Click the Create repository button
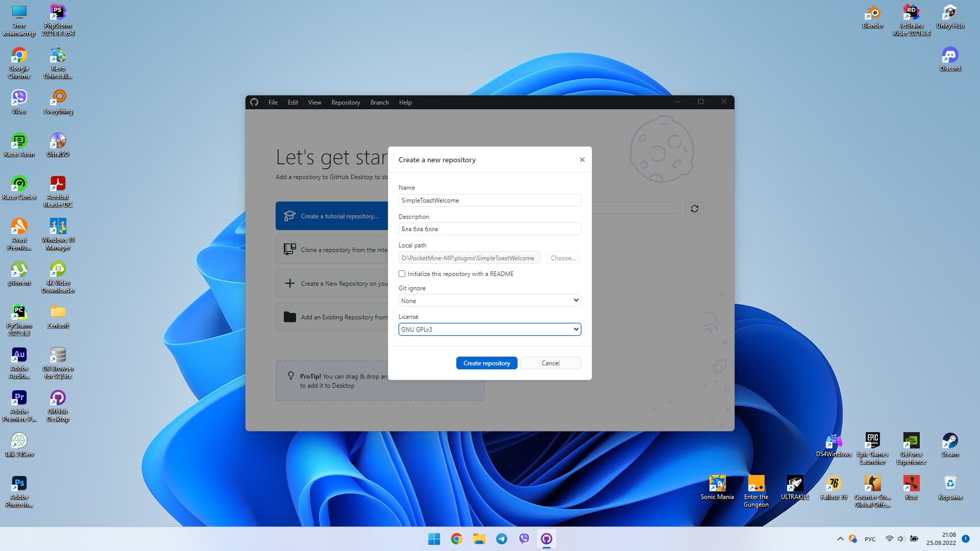This screenshot has height=551, width=980. coord(486,363)
